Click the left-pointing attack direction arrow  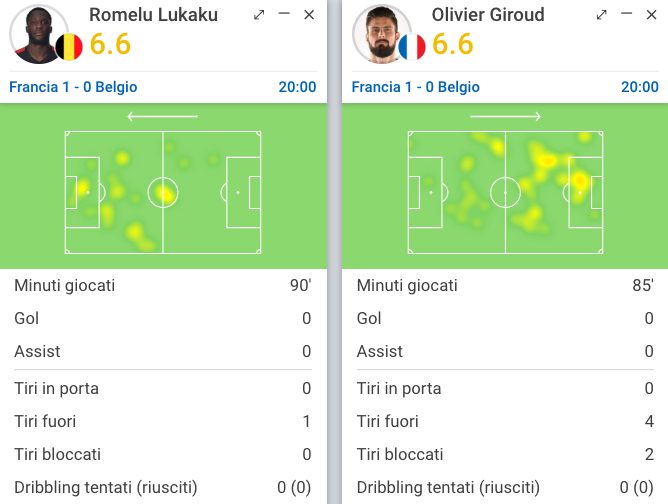[163, 116]
